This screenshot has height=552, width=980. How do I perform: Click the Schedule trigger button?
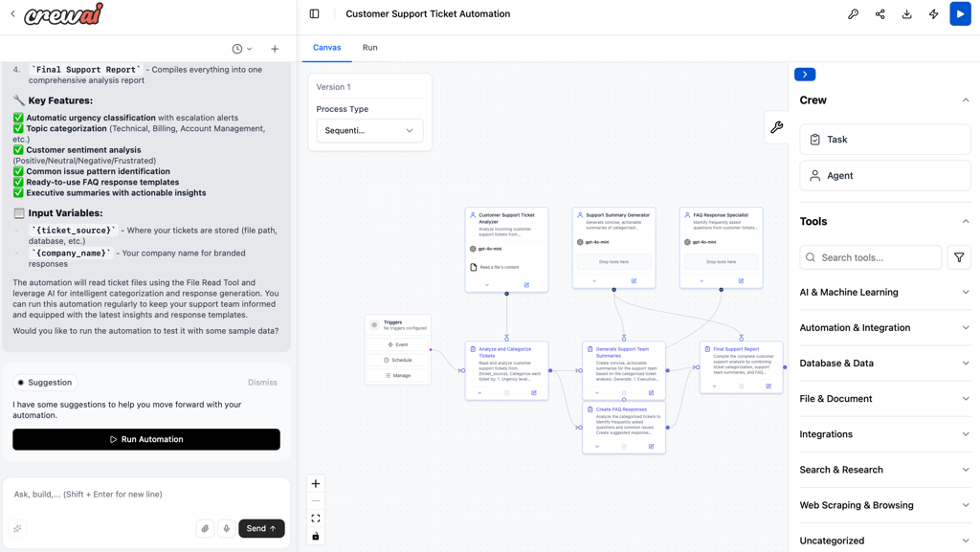click(398, 360)
